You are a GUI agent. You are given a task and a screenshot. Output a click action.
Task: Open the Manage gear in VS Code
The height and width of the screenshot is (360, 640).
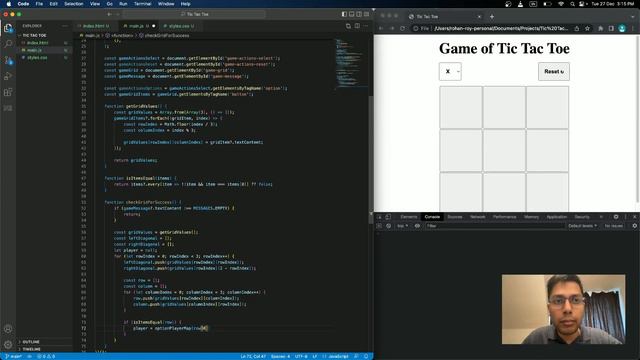(x=8, y=344)
